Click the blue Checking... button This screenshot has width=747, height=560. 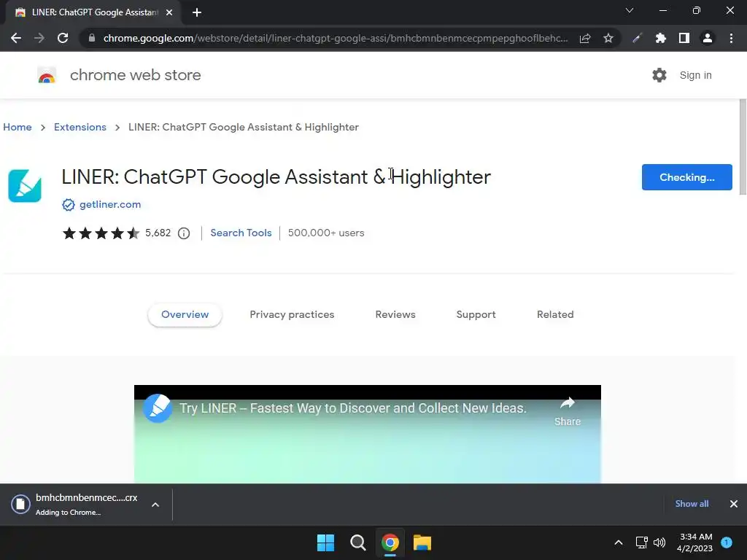[687, 177]
